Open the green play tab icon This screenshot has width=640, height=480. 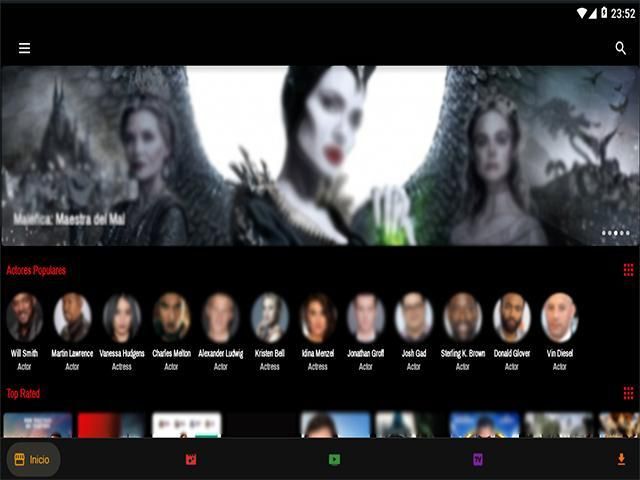(334, 460)
